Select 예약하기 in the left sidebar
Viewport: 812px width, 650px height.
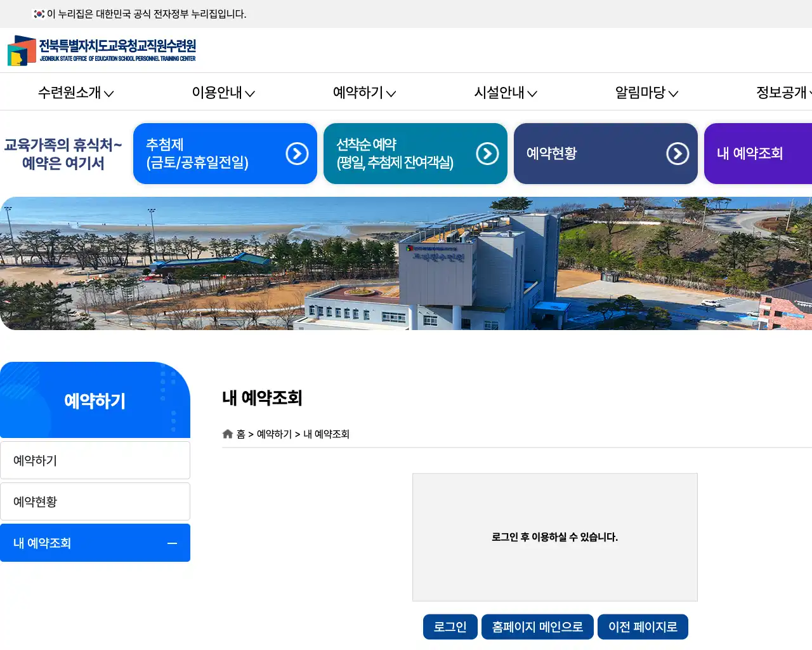coord(95,461)
